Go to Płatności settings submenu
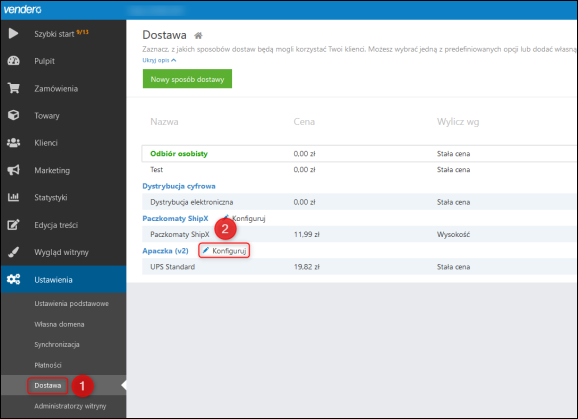Screen dimensions: 578x419 (x=48, y=365)
